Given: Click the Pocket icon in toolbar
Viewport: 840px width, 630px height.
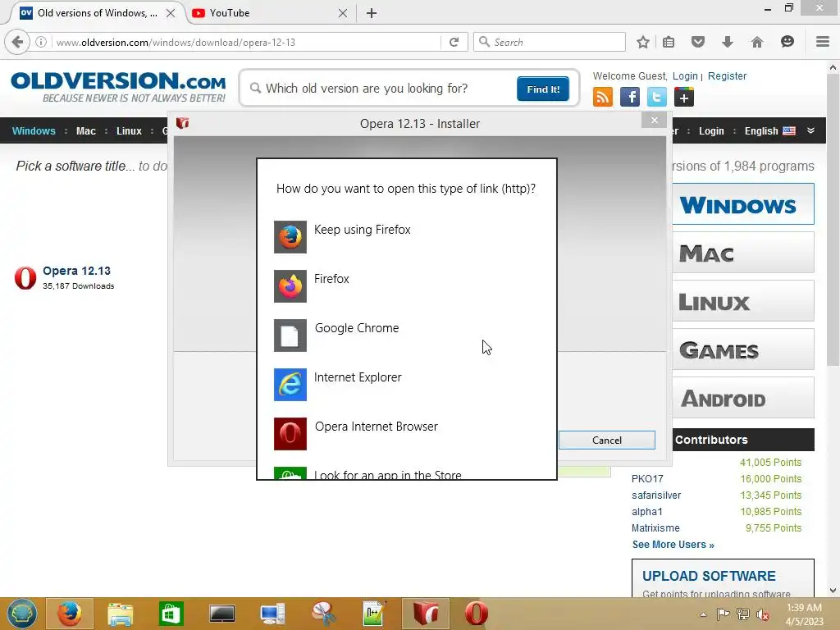Looking at the screenshot, I should (x=697, y=42).
